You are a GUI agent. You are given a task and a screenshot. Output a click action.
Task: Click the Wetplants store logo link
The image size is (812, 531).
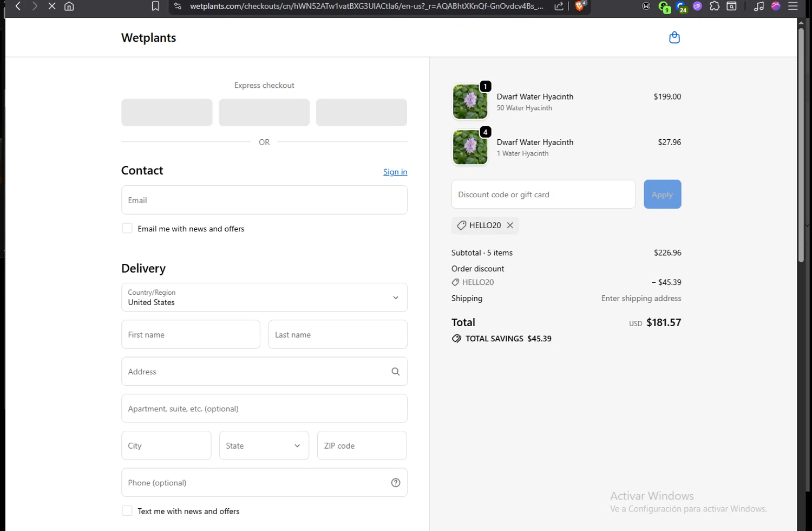(149, 37)
